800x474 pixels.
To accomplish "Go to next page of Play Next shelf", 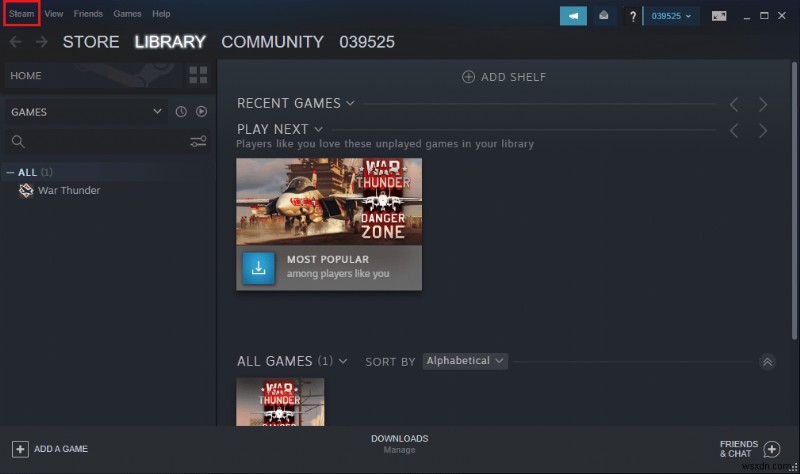I will point(763,131).
